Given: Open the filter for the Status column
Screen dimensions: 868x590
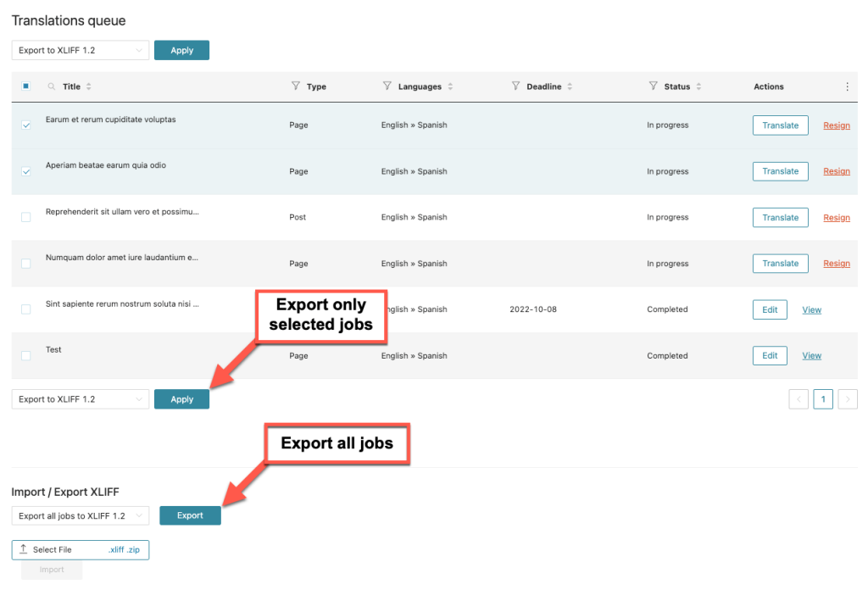Looking at the screenshot, I should coord(652,86).
